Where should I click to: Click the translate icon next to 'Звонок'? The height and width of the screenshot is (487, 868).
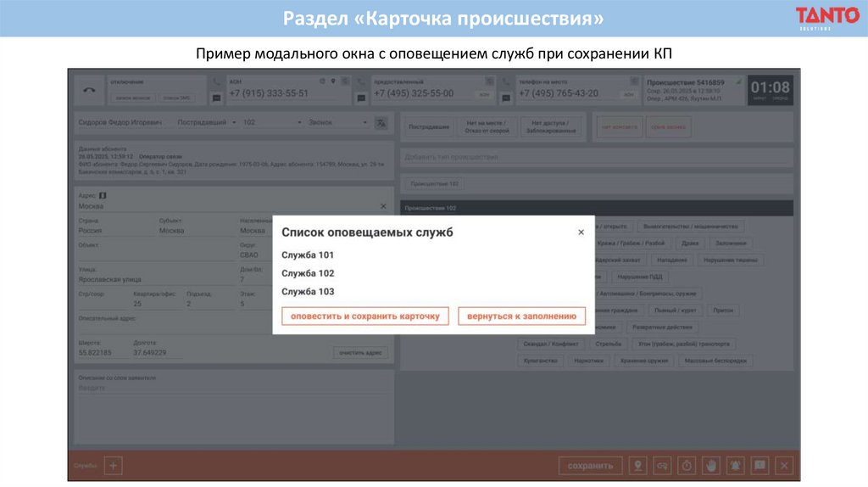(x=381, y=123)
